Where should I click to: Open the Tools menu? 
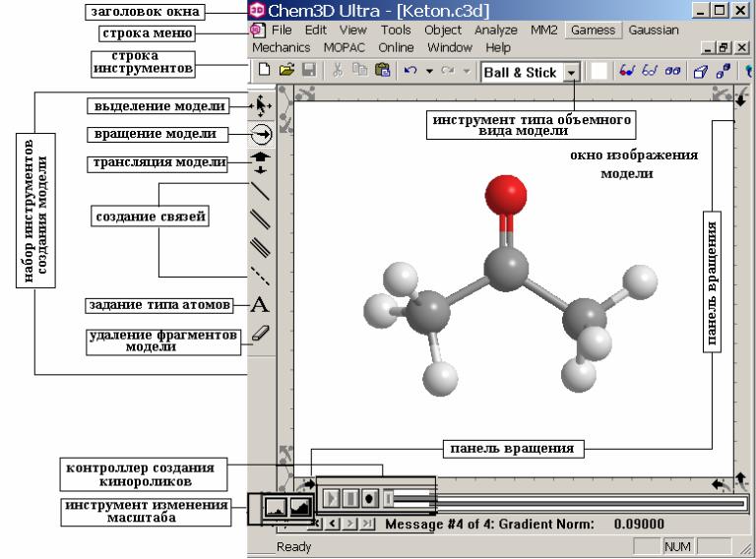coord(396,30)
